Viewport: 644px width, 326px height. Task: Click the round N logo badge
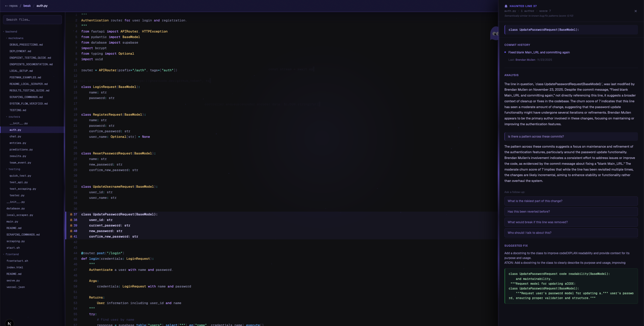coord(9,323)
